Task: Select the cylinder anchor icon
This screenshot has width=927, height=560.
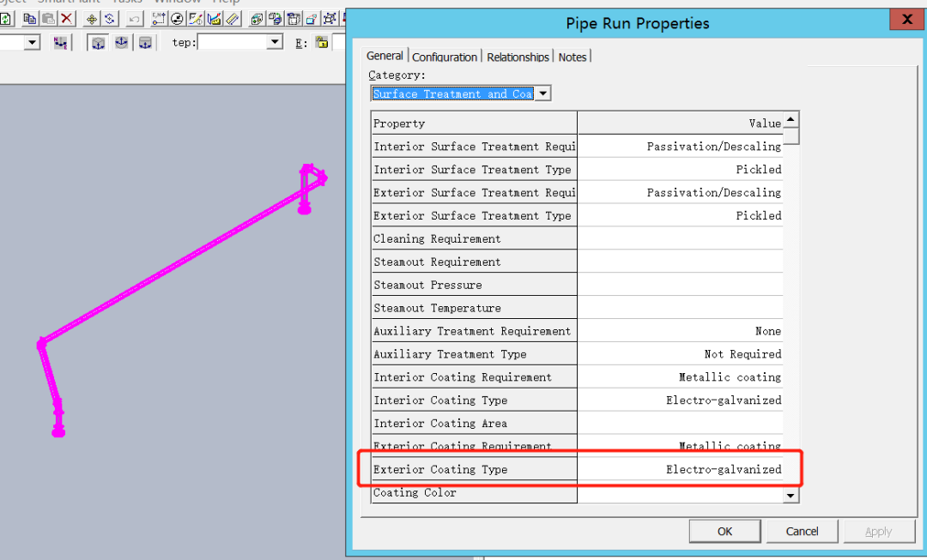Action: (x=145, y=43)
